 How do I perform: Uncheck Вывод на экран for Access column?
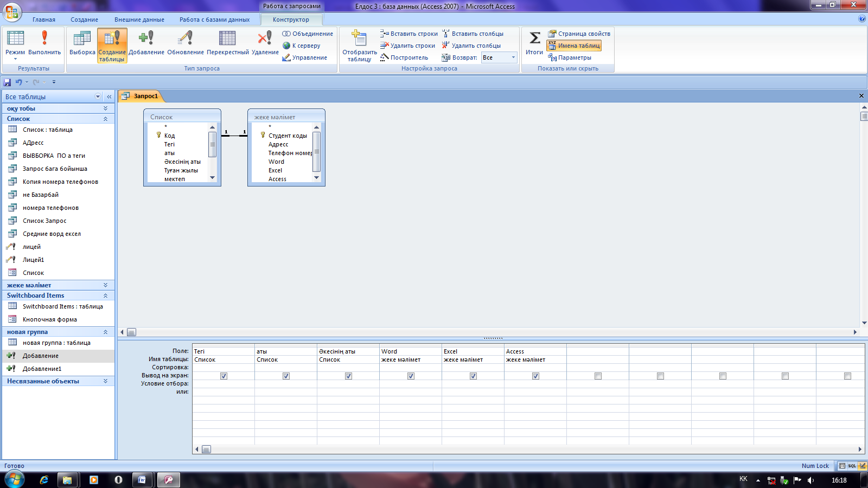coord(535,376)
